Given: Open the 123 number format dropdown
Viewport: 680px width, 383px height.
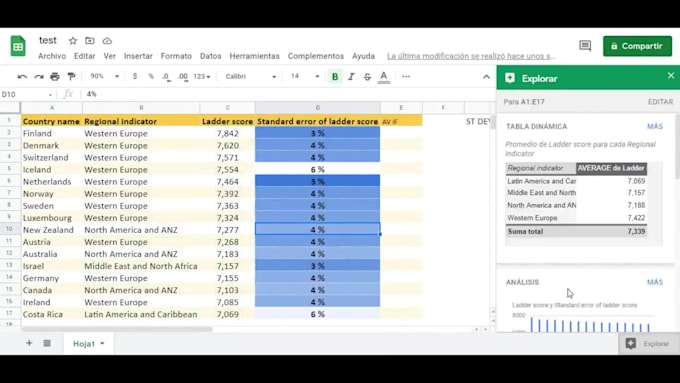Looking at the screenshot, I should point(202,76).
